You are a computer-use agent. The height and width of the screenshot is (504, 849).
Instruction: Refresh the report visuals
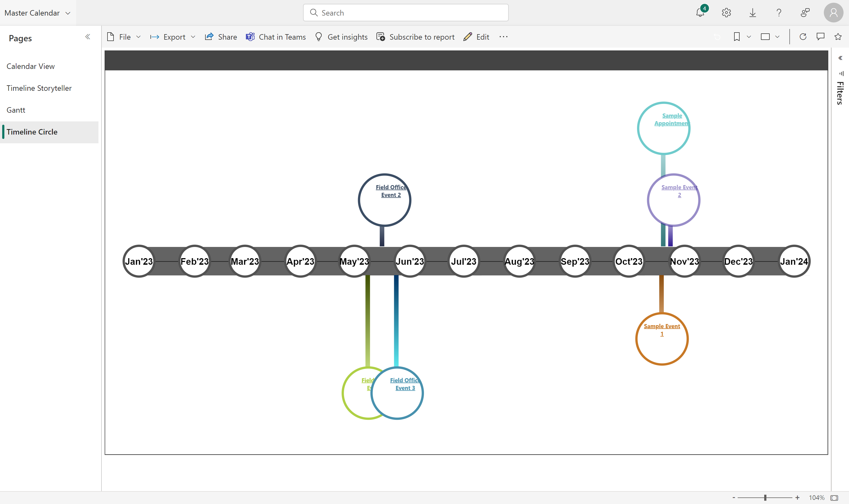coord(803,37)
